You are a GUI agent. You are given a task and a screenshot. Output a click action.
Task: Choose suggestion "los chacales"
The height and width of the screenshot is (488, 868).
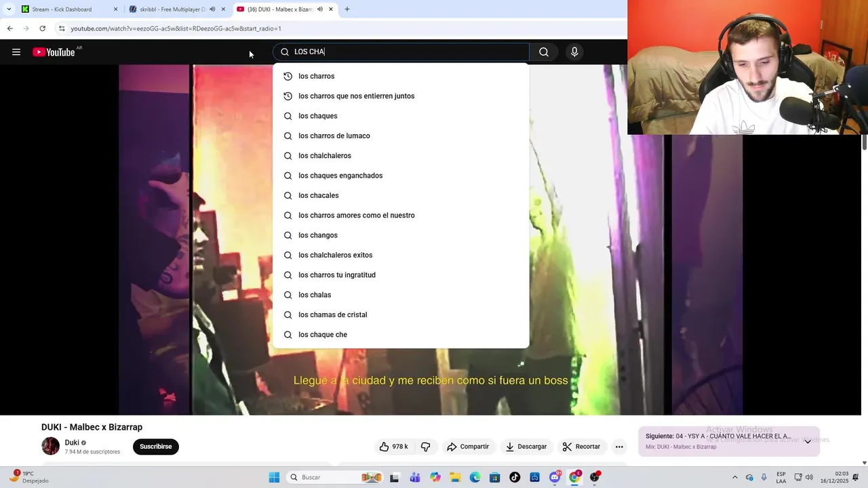click(401, 195)
